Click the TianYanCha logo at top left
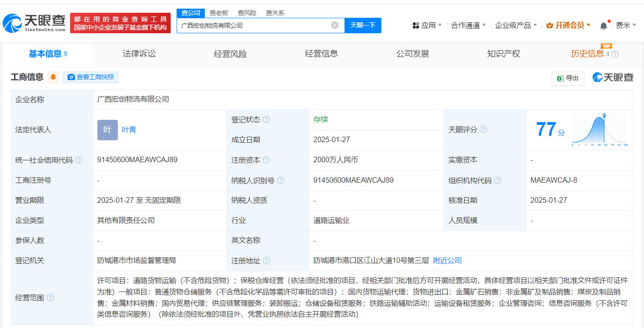Image resolution: width=644 pixels, height=328 pixels. [x=34, y=23]
